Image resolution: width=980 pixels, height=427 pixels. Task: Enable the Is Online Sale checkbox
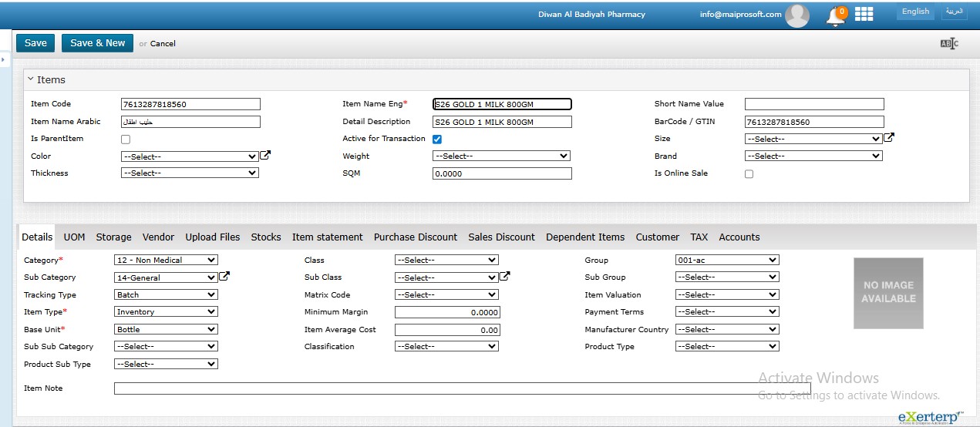click(749, 174)
